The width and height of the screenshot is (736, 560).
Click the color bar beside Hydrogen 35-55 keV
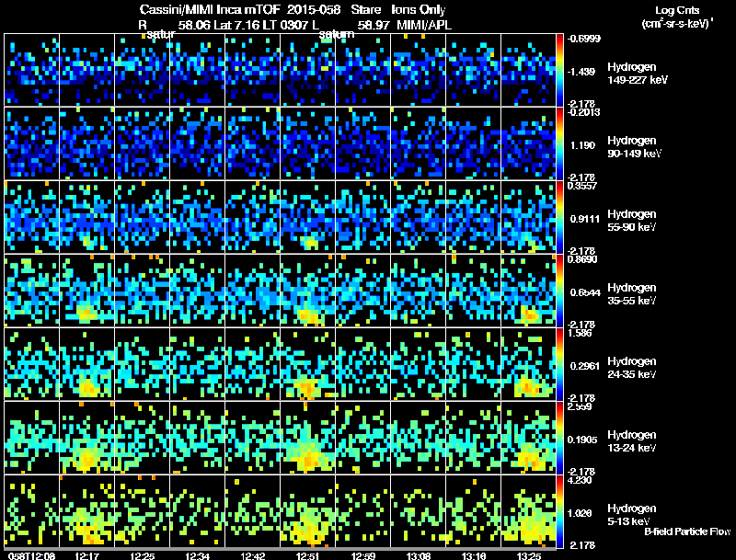pyautogui.click(x=559, y=291)
